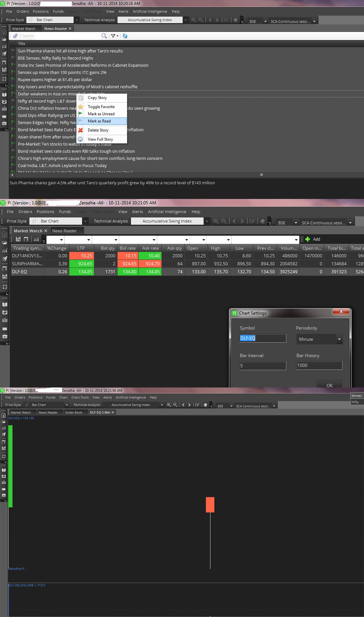Switch to Order Book tab in chart window
The width and height of the screenshot is (364, 617).
[74, 413]
